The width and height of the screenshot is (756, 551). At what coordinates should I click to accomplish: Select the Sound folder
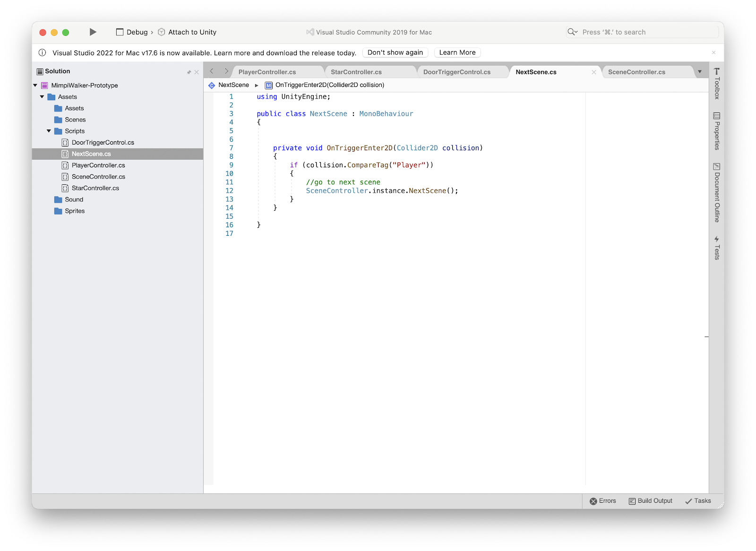click(x=74, y=199)
